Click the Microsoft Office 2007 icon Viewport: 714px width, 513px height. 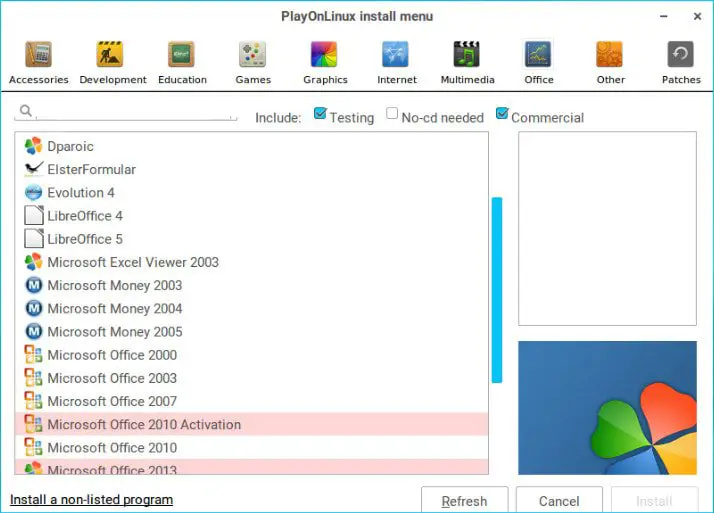point(33,401)
